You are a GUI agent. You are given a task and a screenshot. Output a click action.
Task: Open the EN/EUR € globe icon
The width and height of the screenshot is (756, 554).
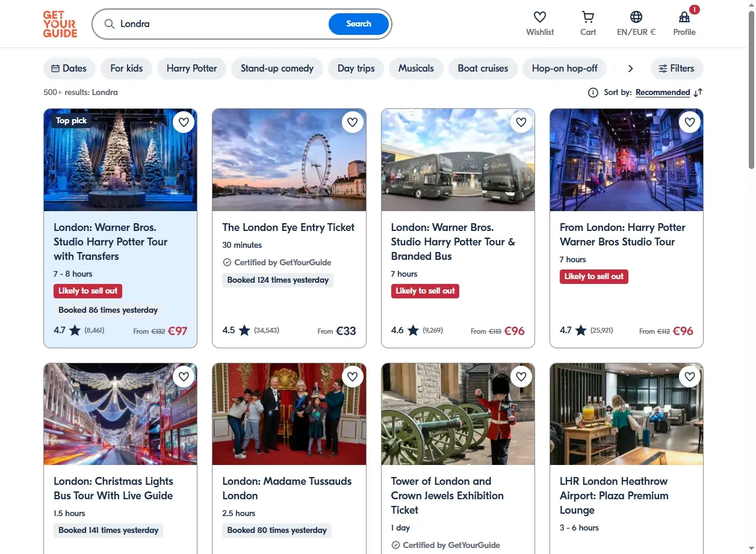[636, 17]
